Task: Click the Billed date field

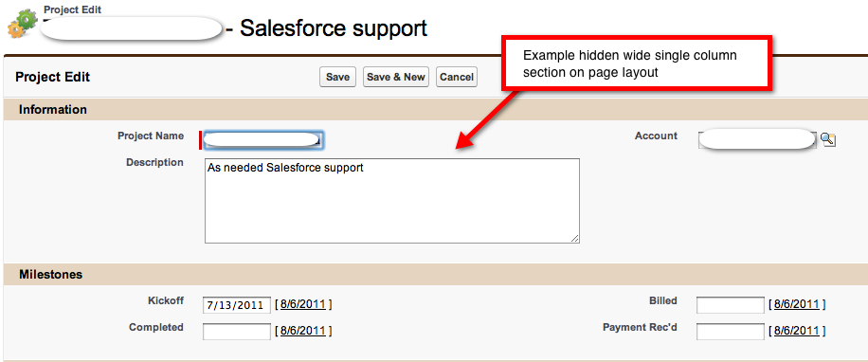Action: click(x=731, y=304)
